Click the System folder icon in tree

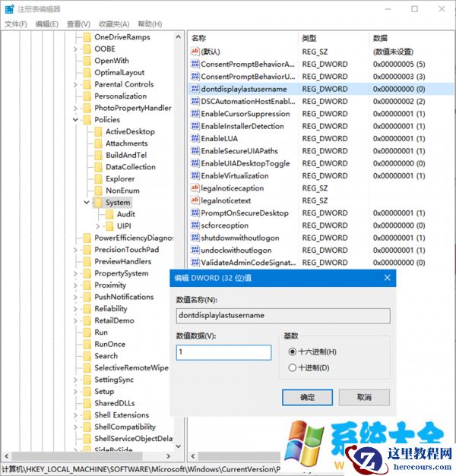click(98, 203)
